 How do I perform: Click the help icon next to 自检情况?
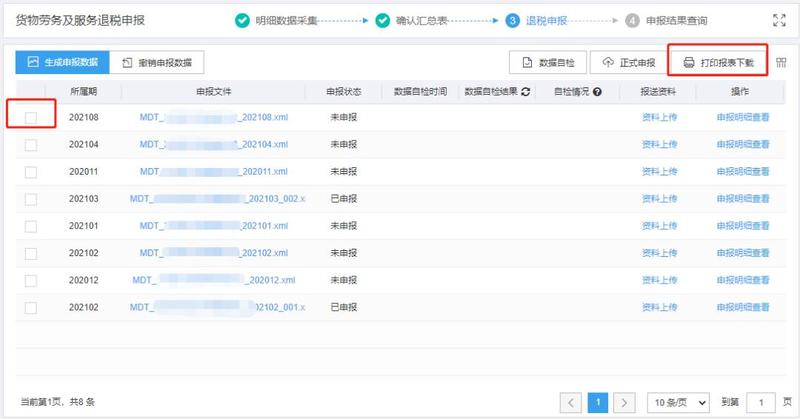[x=597, y=91]
